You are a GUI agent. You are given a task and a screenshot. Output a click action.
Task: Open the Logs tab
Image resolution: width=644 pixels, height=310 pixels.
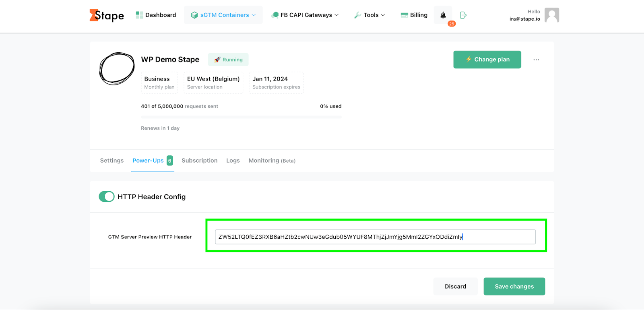tap(233, 161)
